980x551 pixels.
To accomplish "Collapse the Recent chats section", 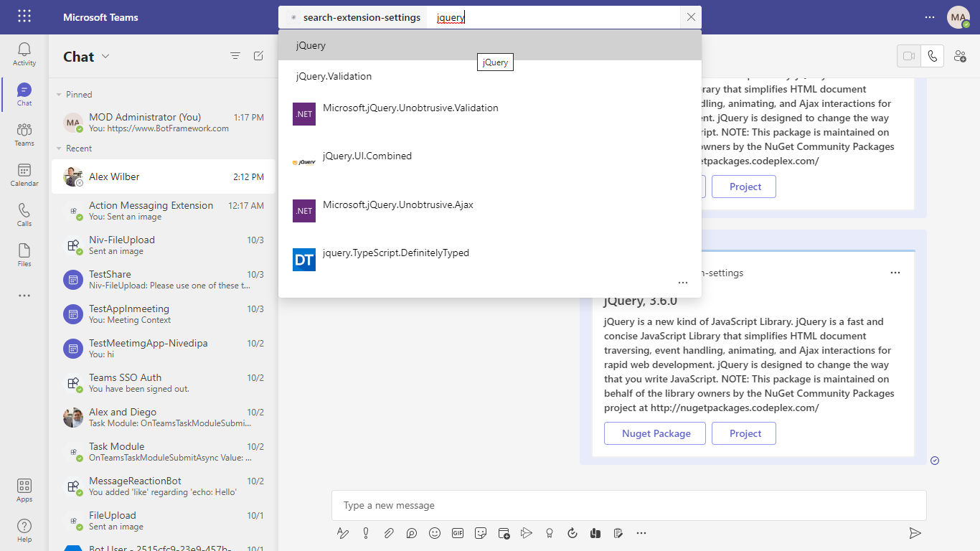I will [x=60, y=149].
